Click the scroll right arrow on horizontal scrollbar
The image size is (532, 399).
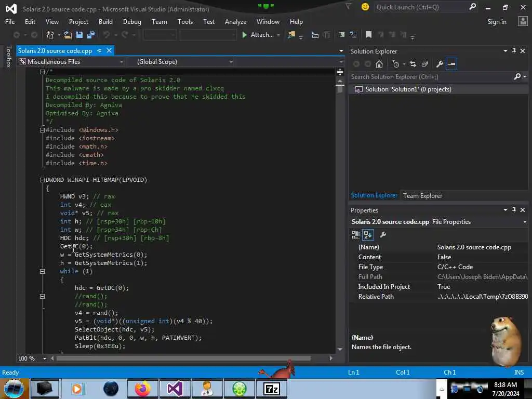[331, 358]
